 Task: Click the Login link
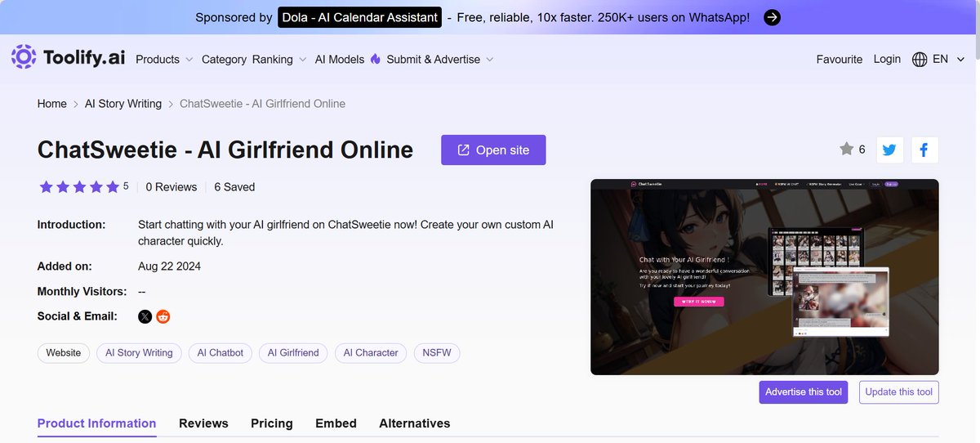point(887,60)
